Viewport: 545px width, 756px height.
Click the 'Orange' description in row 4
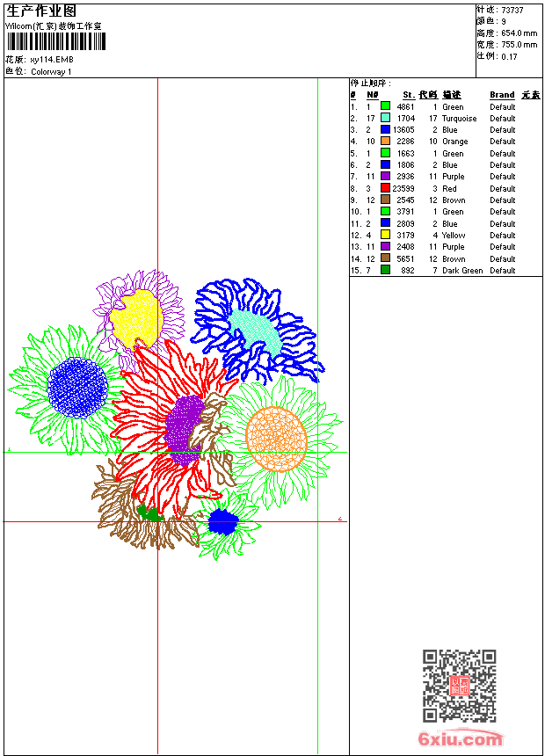tap(454, 142)
